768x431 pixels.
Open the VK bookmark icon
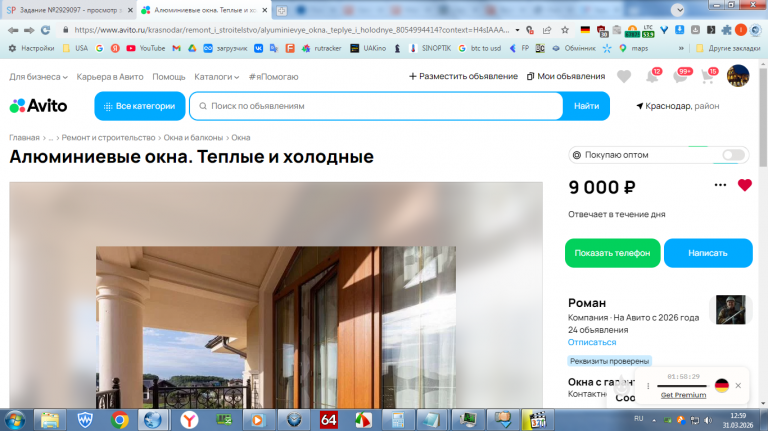[258, 48]
